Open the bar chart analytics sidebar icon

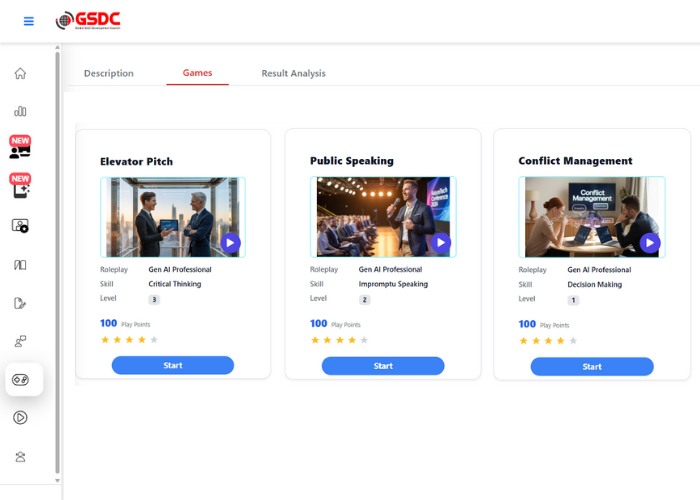pyautogui.click(x=20, y=111)
